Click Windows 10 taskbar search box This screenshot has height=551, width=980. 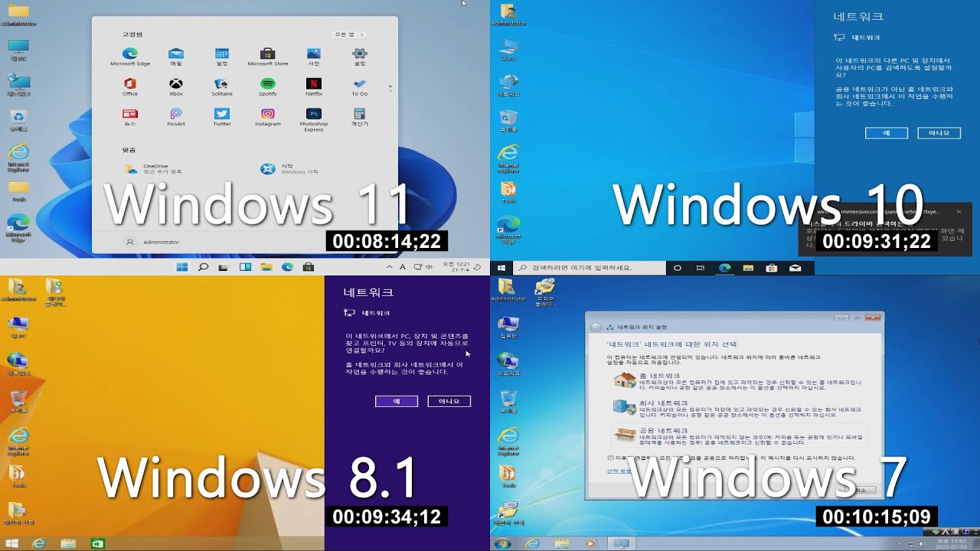point(589,268)
